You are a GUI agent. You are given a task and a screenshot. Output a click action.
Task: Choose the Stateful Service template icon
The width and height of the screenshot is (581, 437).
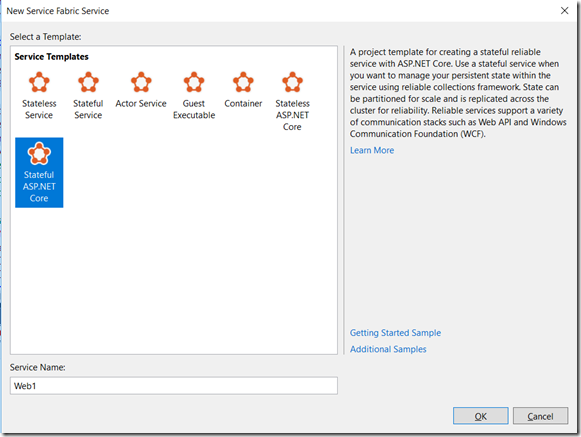pyautogui.click(x=88, y=82)
